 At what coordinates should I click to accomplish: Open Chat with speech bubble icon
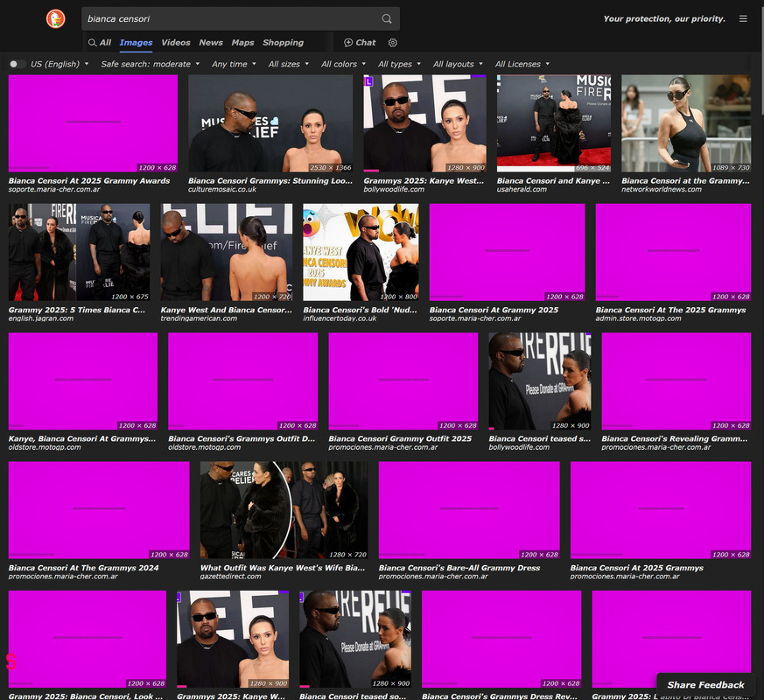(360, 43)
